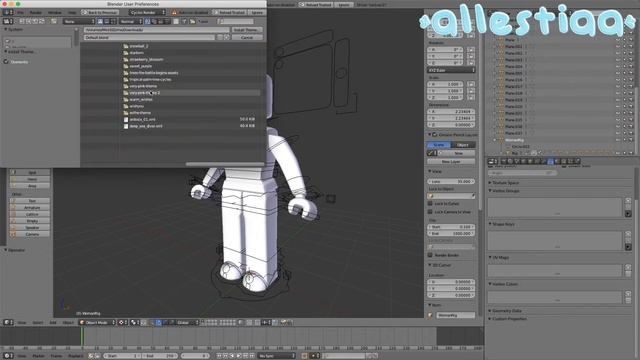640x360 pixels.
Task: Add an Armature from tool shelf
Action: pos(30,207)
